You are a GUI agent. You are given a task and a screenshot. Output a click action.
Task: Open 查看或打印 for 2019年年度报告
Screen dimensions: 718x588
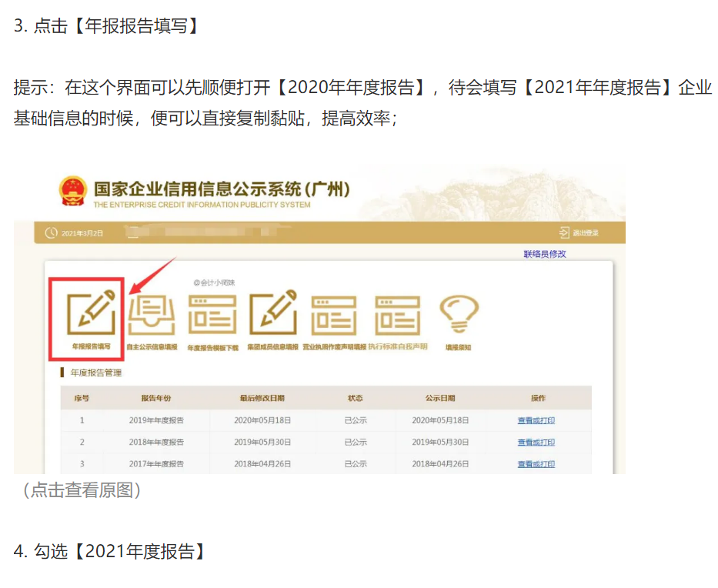click(x=536, y=420)
